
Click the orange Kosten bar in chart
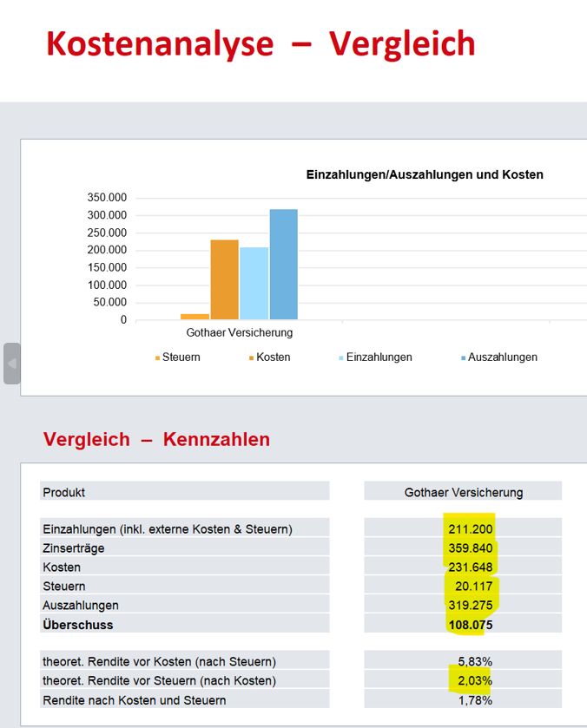[225, 279]
